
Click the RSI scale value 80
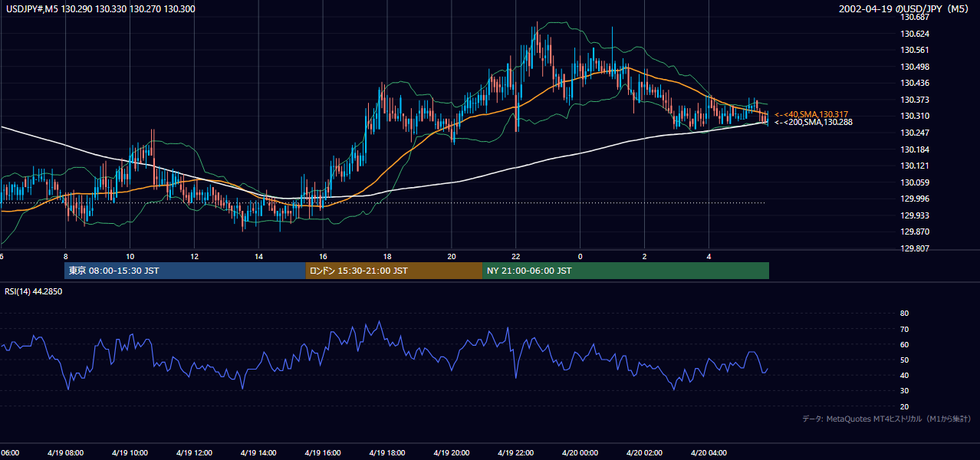pyautogui.click(x=904, y=314)
